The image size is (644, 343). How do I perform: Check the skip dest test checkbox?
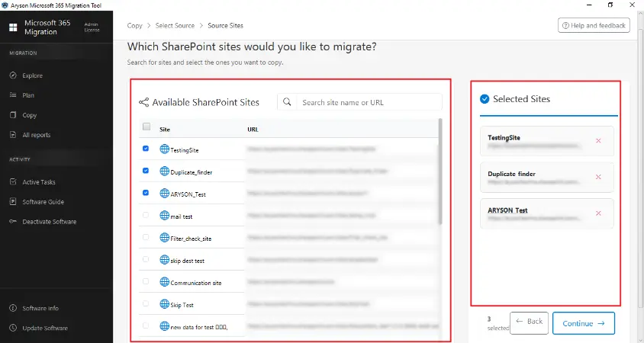[x=146, y=259]
